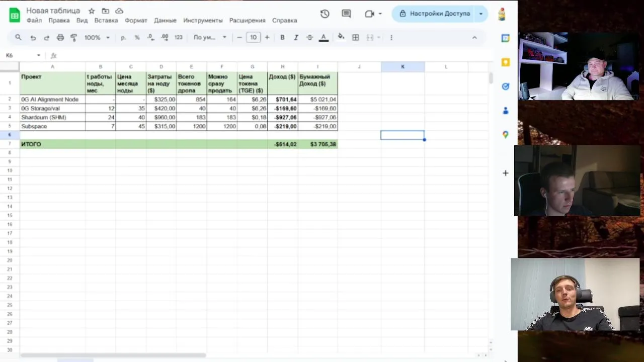Start a Meet call camera icon

tap(369, 14)
